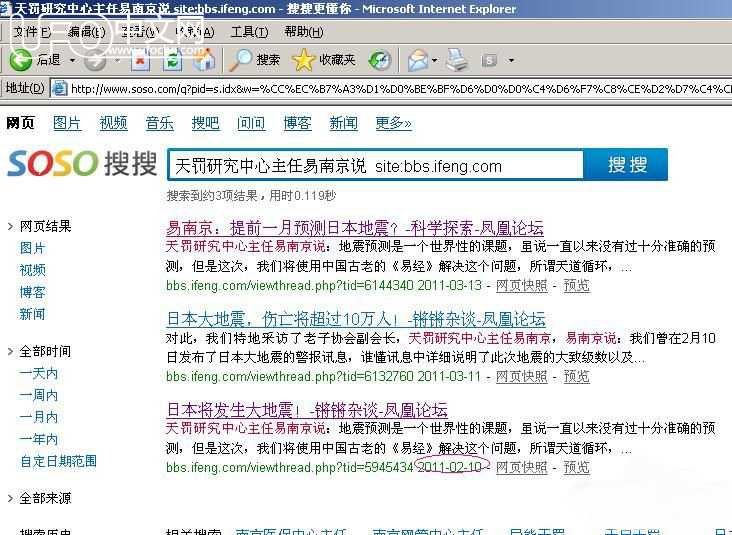Screen dimensions: 732x535
Task: Open the 工具(T) menu
Action: tap(249, 32)
